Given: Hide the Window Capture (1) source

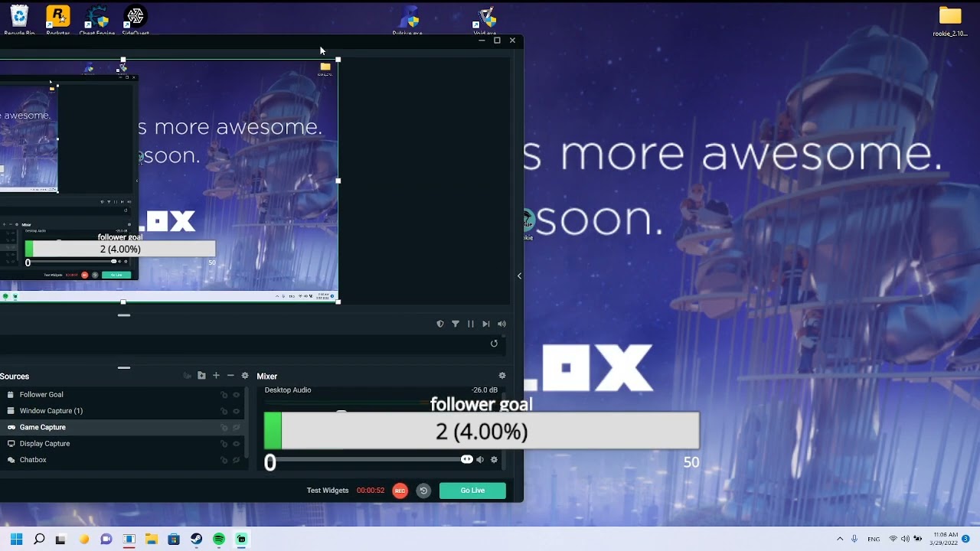Looking at the screenshot, I should 236,411.
